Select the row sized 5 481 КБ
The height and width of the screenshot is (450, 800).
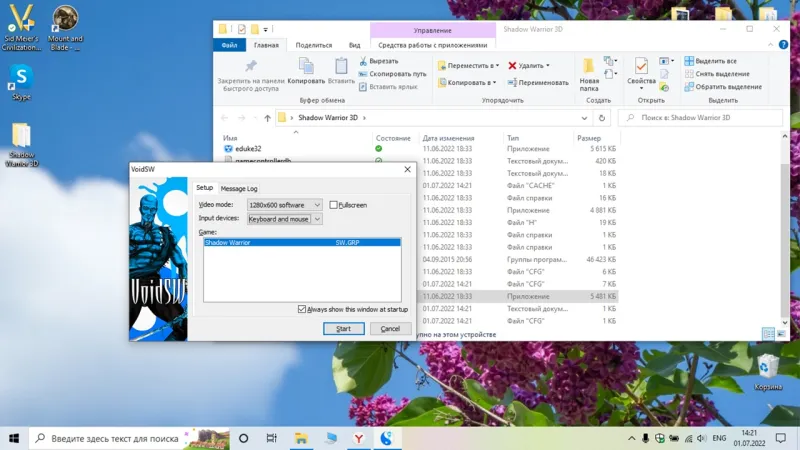click(x=518, y=296)
